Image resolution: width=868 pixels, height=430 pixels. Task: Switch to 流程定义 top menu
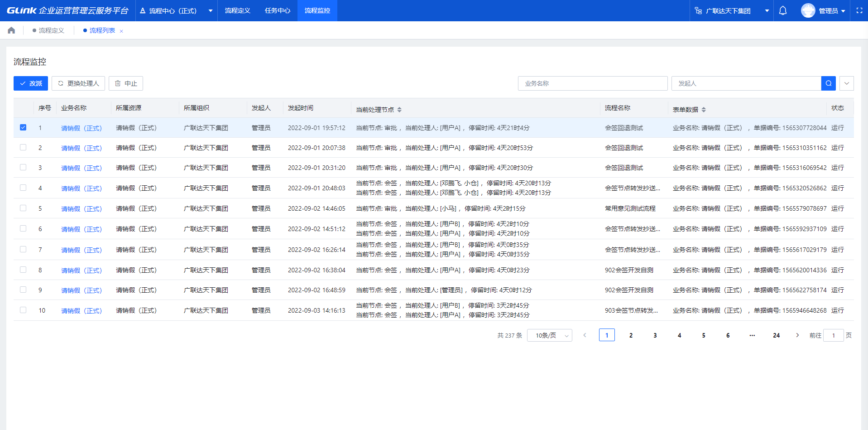tap(238, 10)
